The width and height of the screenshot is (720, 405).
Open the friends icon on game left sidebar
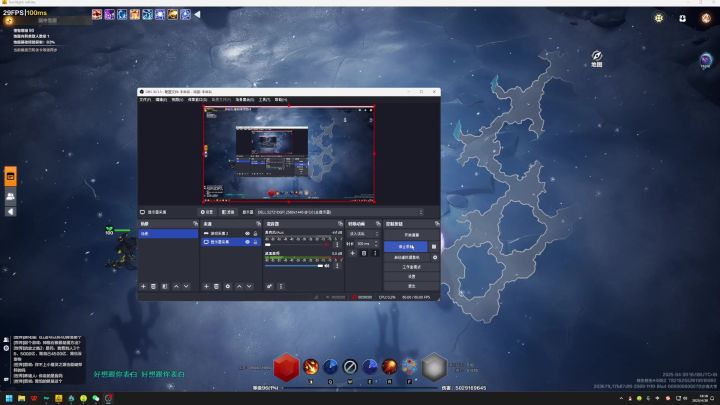click(x=11, y=197)
